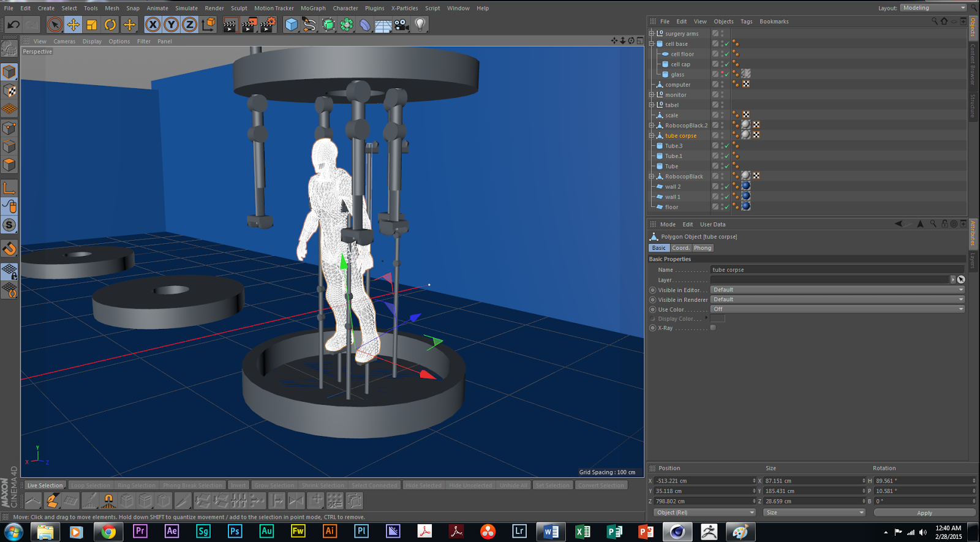
Task: Add a Camera object
Action: coord(402,24)
